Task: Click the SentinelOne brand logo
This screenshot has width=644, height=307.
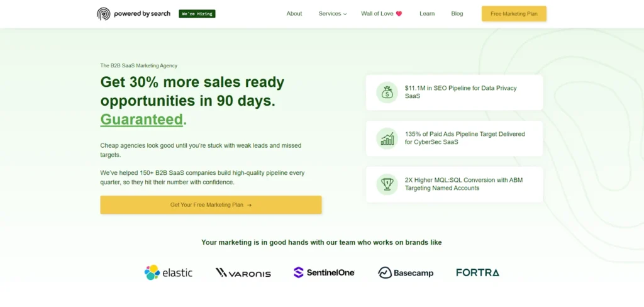Action: click(324, 272)
